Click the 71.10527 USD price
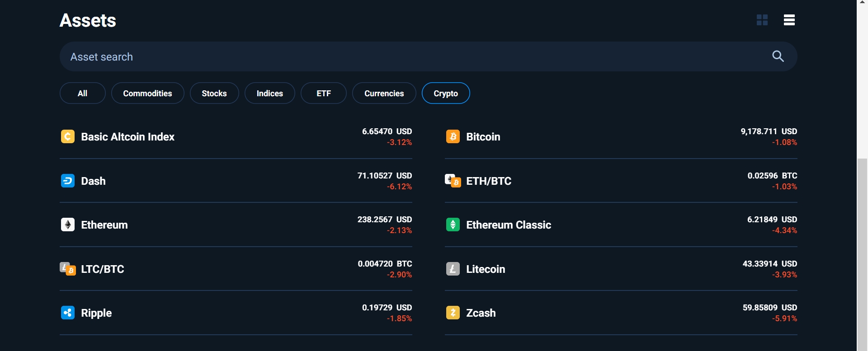Screen dimensions: 868x351 [x=385, y=176]
